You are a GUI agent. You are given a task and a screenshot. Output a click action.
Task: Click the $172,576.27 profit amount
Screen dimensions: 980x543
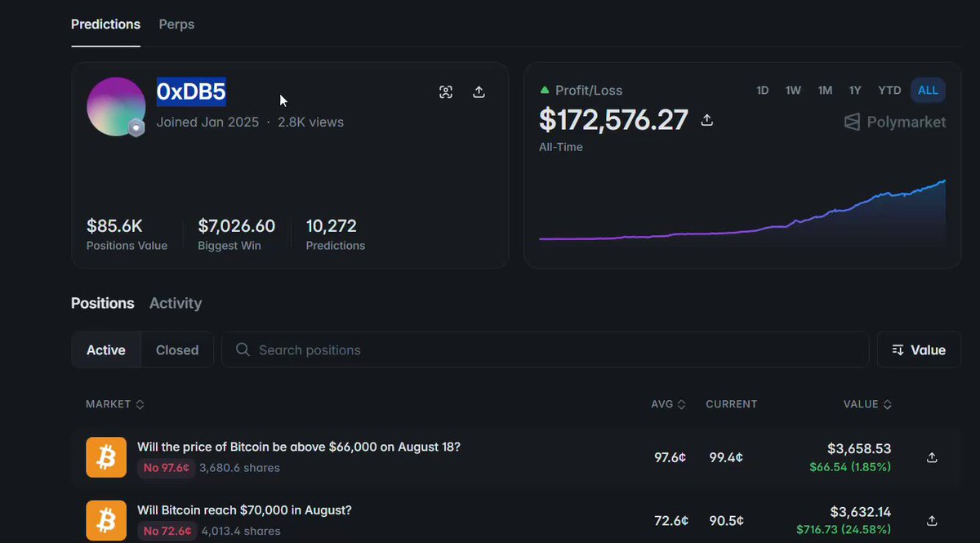[x=613, y=120]
